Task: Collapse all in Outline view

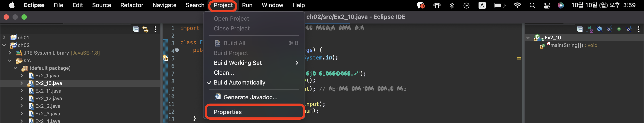Action: point(580,30)
